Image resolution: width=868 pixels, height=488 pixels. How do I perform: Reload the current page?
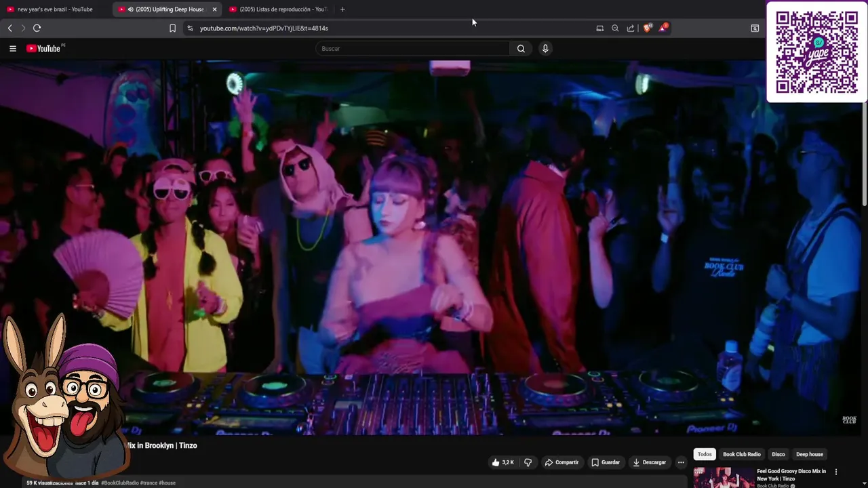point(37,28)
